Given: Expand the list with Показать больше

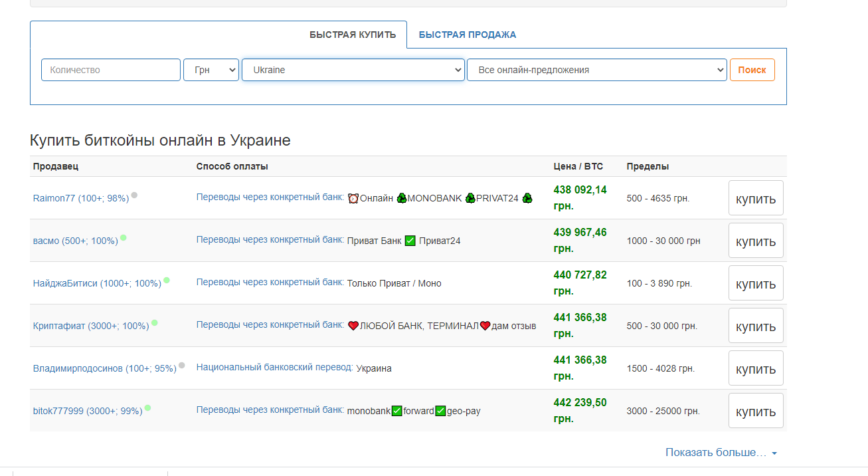Looking at the screenshot, I should 721,453.
